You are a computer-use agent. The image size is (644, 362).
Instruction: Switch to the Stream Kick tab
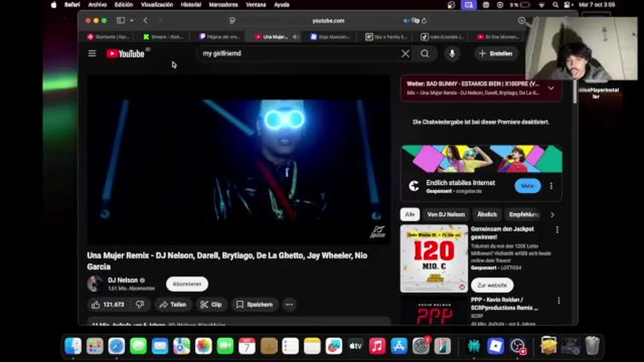163,37
